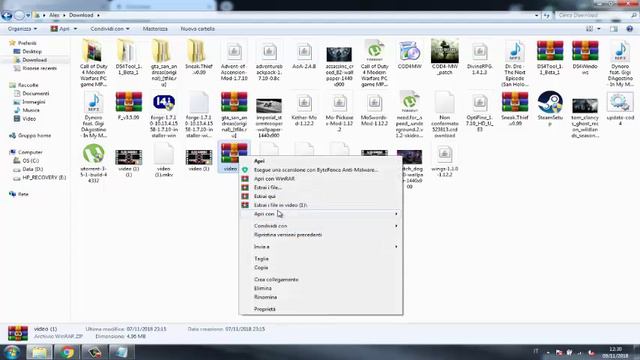Open Desktop in the Preferiti sidebar

click(x=32, y=51)
